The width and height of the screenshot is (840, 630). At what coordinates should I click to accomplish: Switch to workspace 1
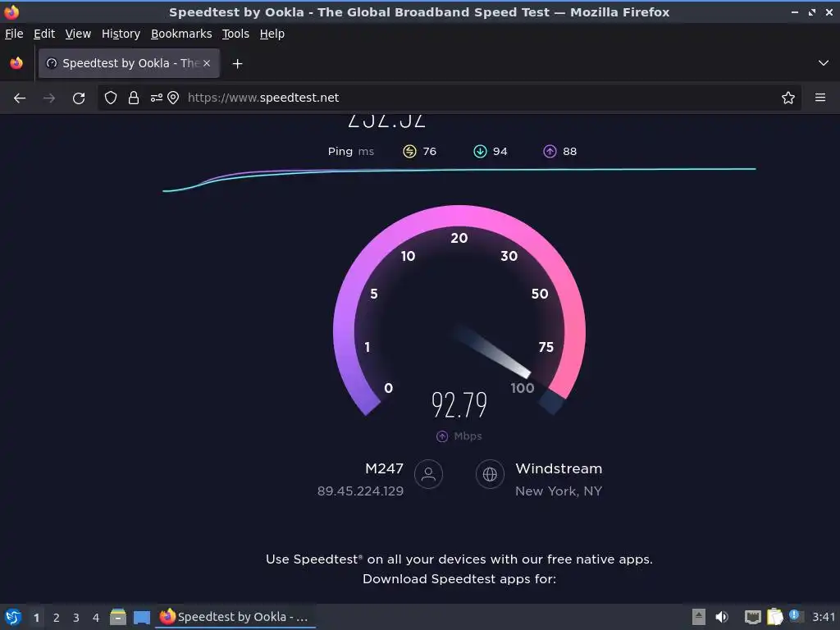[x=36, y=618]
